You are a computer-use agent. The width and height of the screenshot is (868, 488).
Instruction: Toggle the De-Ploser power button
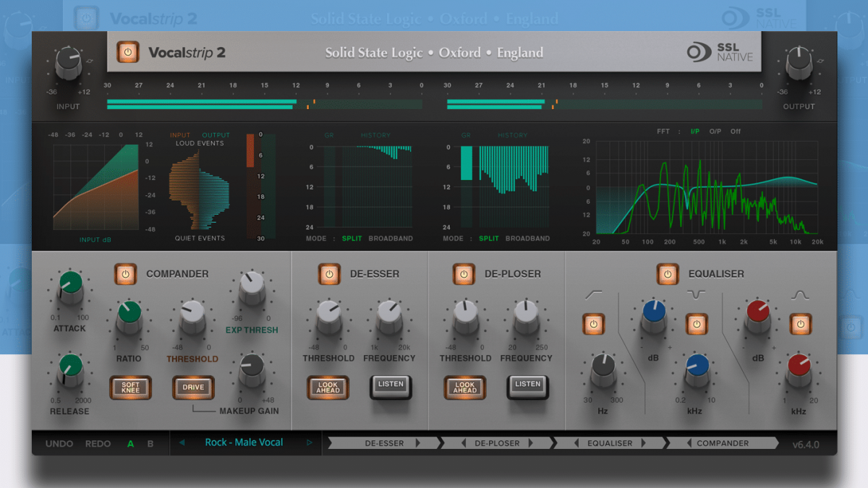point(464,274)
